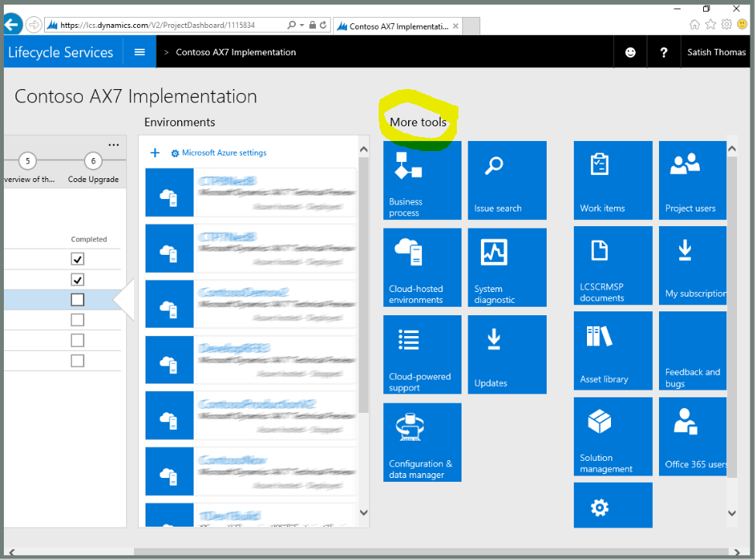Open the Issue search tile
Viewport: 755px width, 560px height.
(507, 180)
